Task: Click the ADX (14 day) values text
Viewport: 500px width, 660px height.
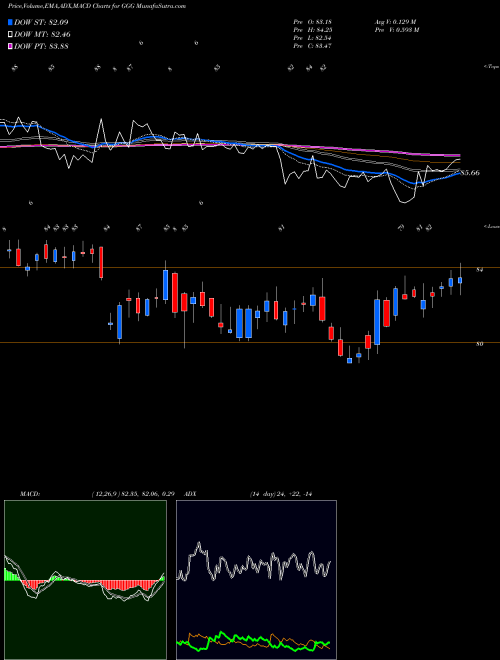Action: click(281, 494)
